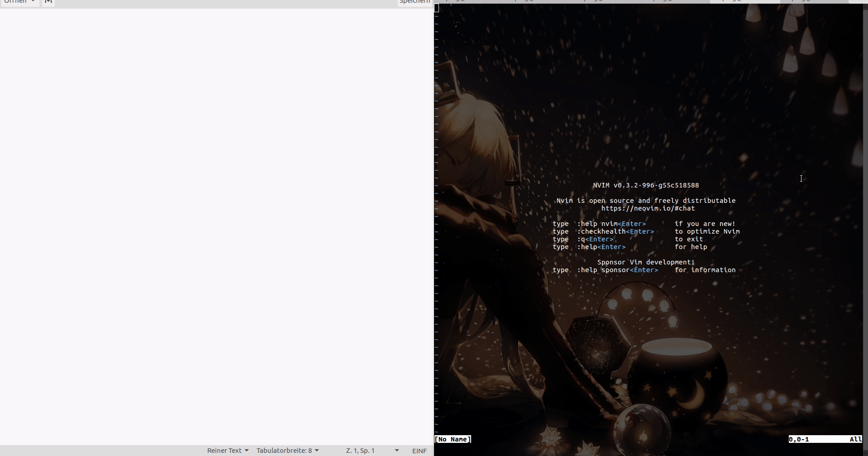Open the Z. 1, Sp. 1 position dropdown
This screenshot has height=456, width=868.
pyautogui.click(x=372, y=451)
